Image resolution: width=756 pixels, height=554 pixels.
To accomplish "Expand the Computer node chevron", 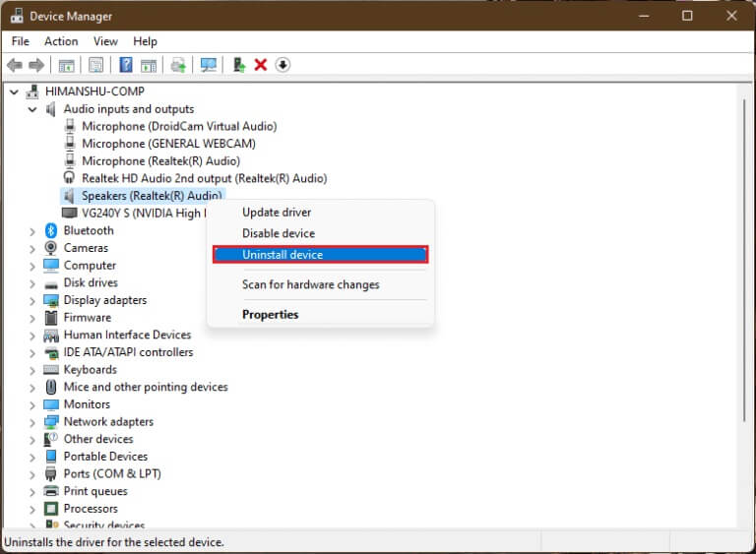I will coord(32,267).
